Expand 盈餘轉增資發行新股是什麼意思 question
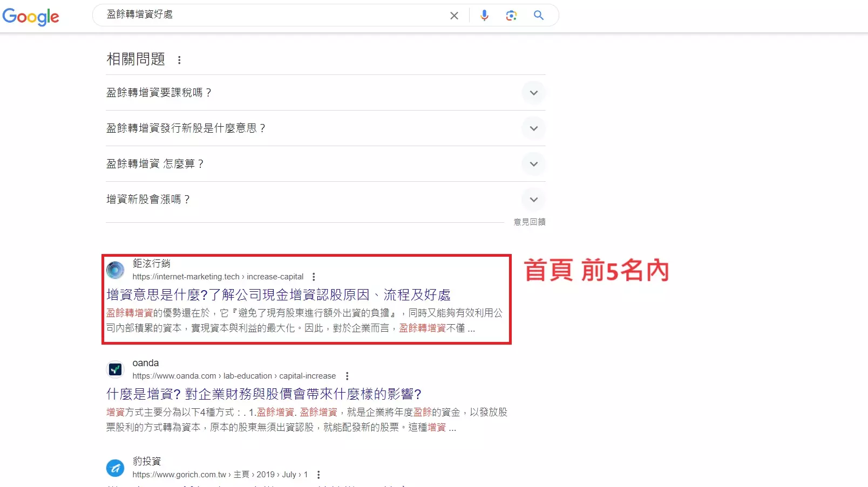Image resolution: width=868 pixels, height=487 pixels. pos(533,128)
